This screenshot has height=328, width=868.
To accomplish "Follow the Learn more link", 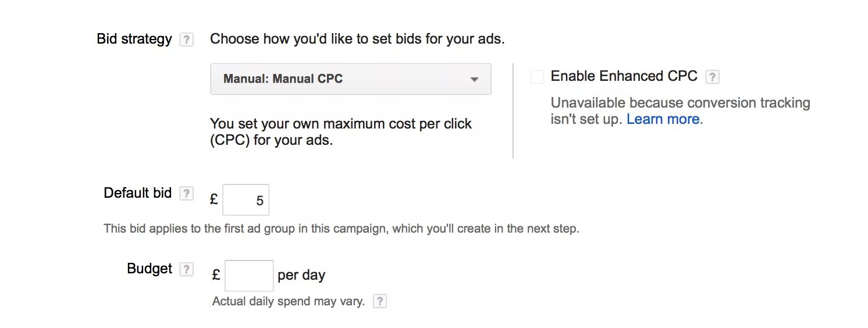I will point(663,119).
